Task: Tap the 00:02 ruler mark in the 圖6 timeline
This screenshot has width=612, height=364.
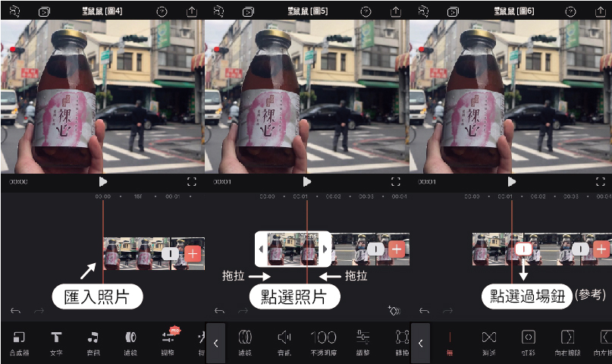Action: click(x=538, y=196)
